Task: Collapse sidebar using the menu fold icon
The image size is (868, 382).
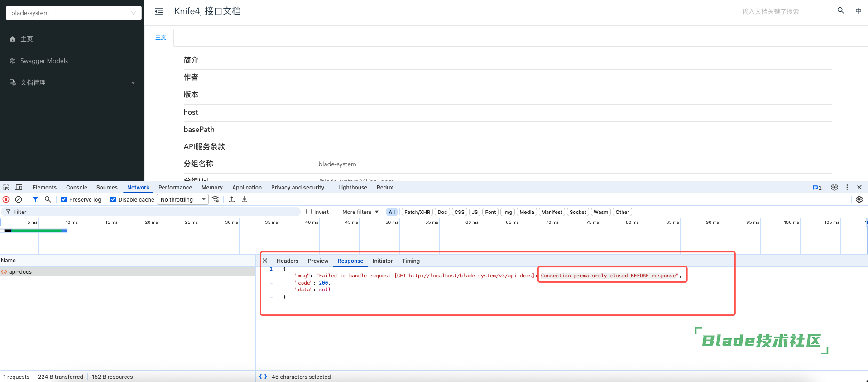Action: (159, 11)
